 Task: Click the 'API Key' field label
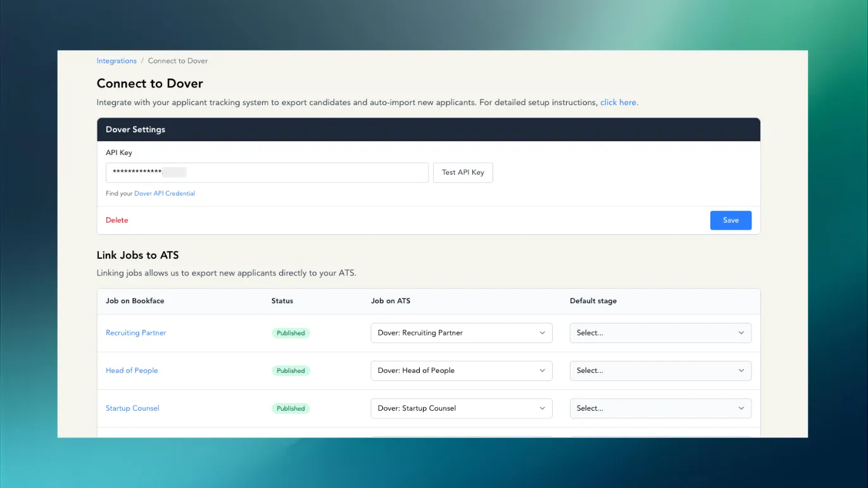[x=119, y=153]
